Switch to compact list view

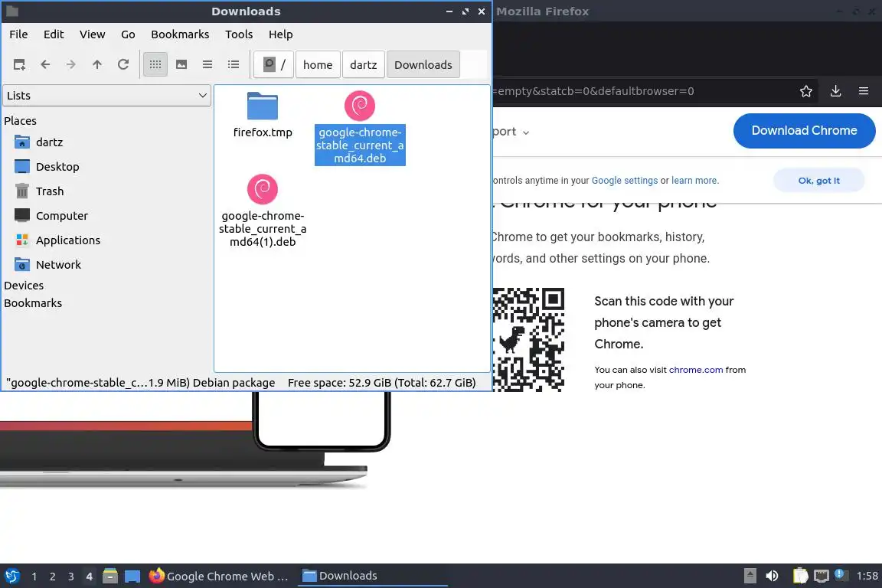(207, 65)
